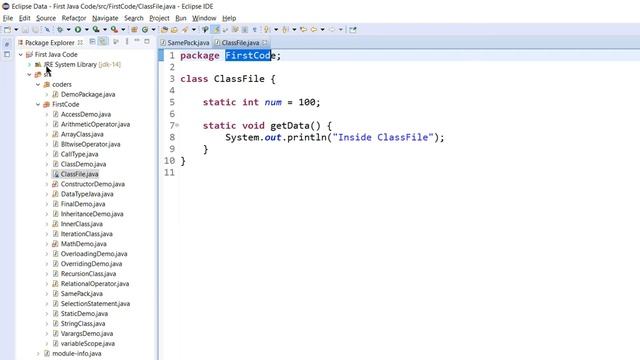
Task: Click the restored view icon in left trim
Action: [x=7, y=44]
